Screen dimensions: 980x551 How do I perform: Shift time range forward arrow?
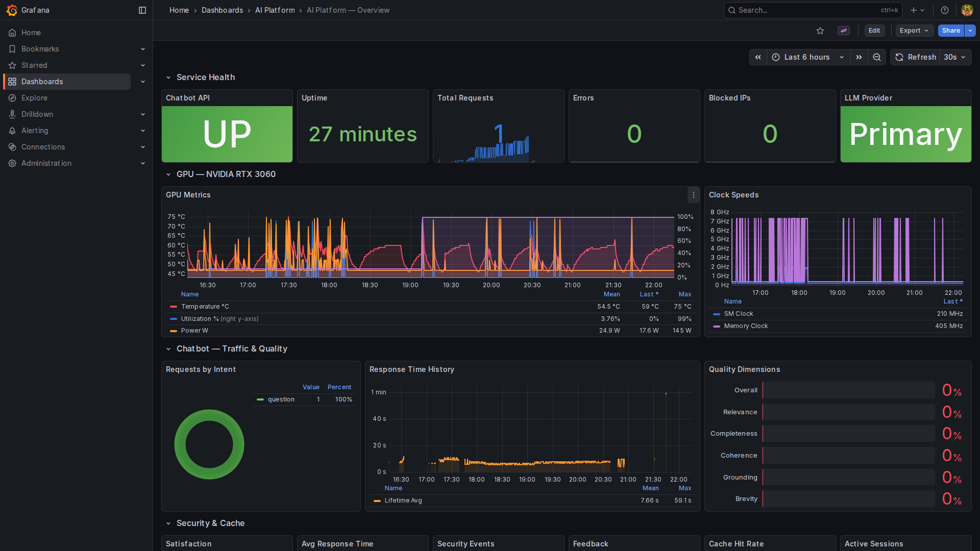859,57
